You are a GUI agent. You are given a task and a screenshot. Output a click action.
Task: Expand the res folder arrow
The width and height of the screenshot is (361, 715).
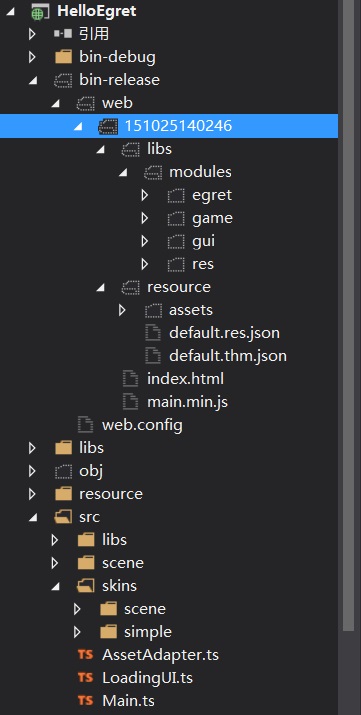(x=145, y=264)
